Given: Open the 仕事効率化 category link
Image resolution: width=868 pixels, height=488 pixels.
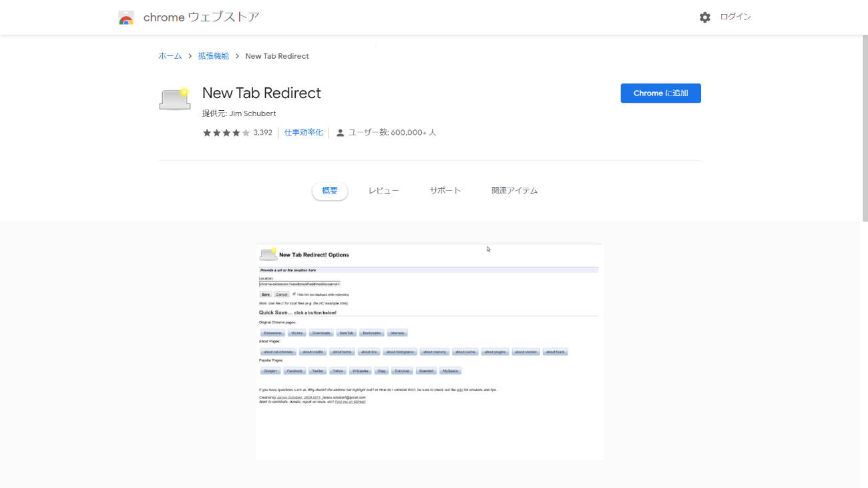Looking at the screenshot, I should [x=303, y=132].
